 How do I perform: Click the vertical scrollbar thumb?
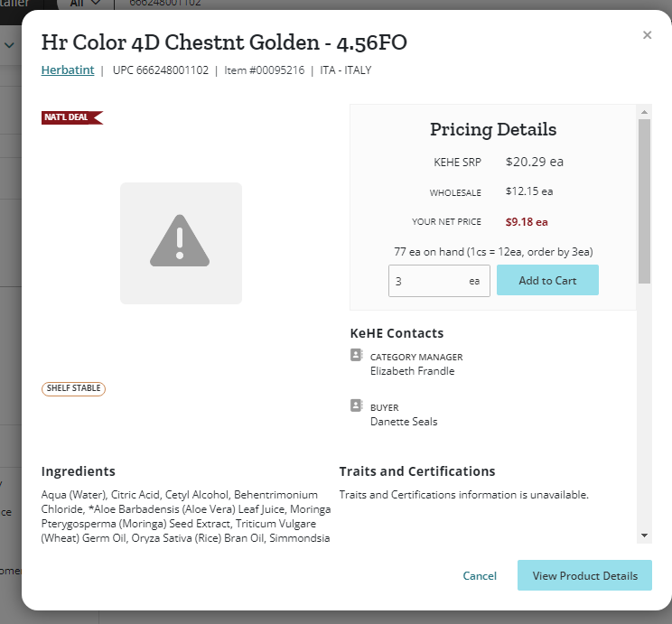(x=644, y=201)
